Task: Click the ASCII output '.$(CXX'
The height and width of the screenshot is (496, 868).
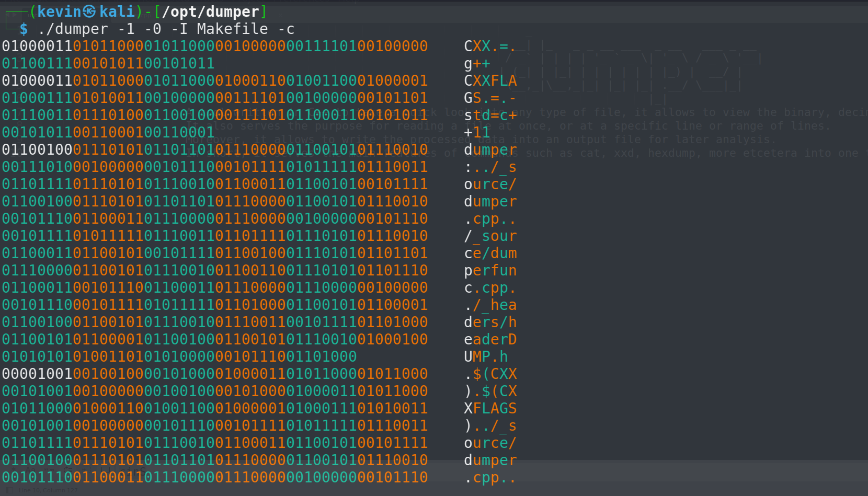Action: [x=490, y=374]
